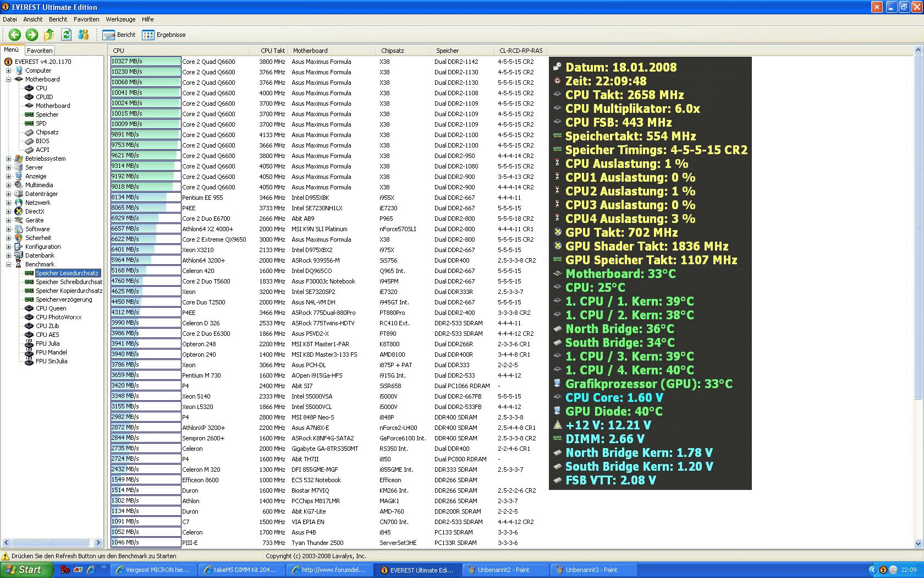
Task: Select the 1046 MB/s PIII-E result bar
Action: (146, 543)
